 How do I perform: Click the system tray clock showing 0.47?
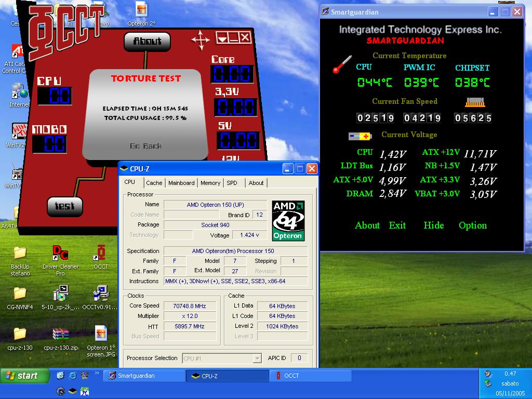(x=510, y=374)
